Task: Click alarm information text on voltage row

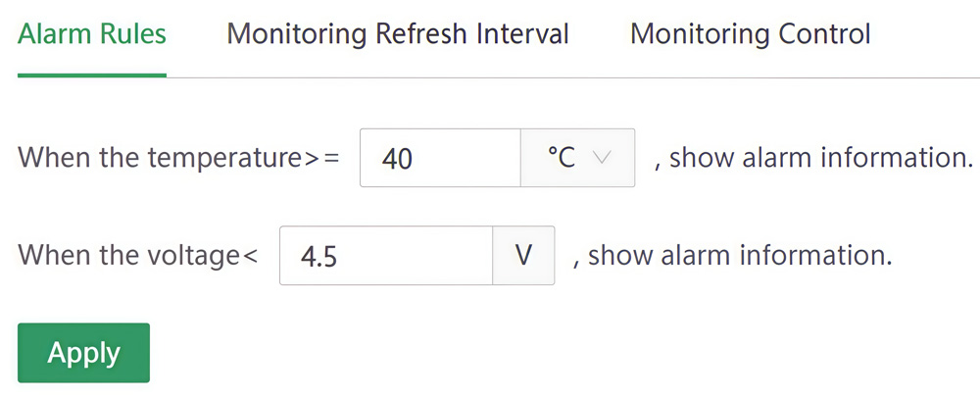Action: click(x=740, y=256)
